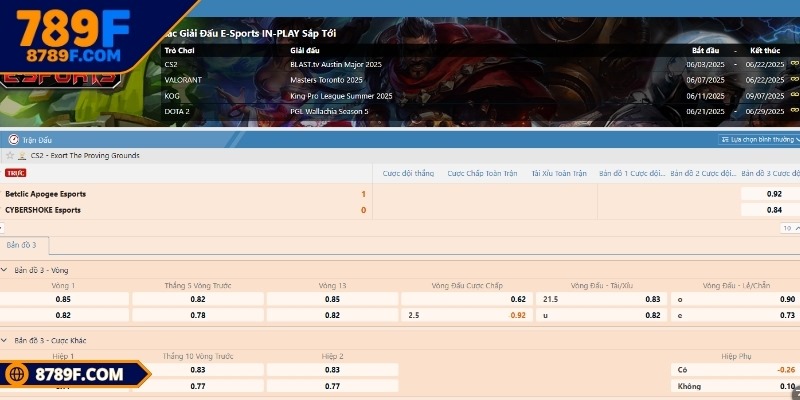Pick Hiệp Phụ Có at -0.26
Viewport: 800px width, 400px height.
pos(735,370)
